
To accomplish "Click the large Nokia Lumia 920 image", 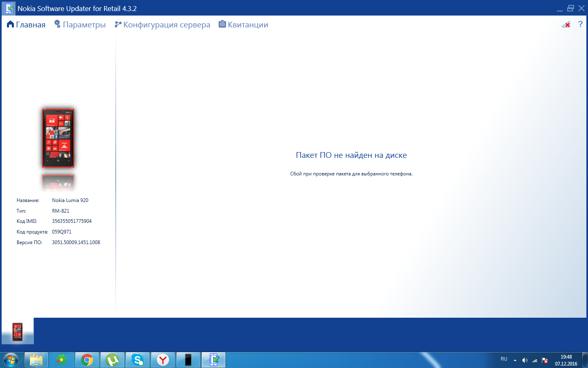I will (58, 138).
